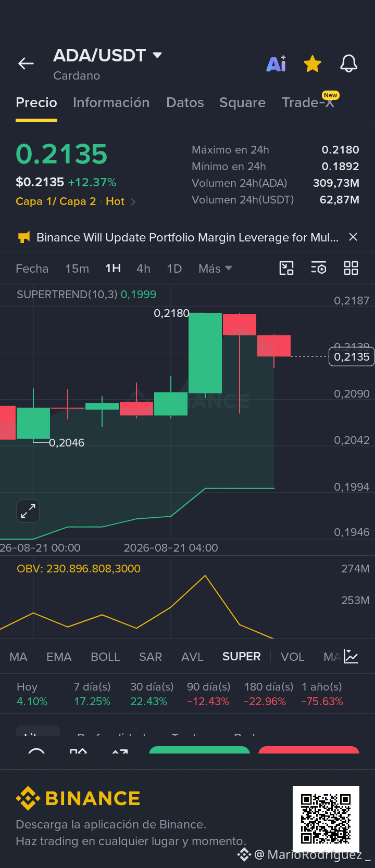Switch to the Precio tab
The height and width of the screenshot is (868, 375).
coord(36,103)
